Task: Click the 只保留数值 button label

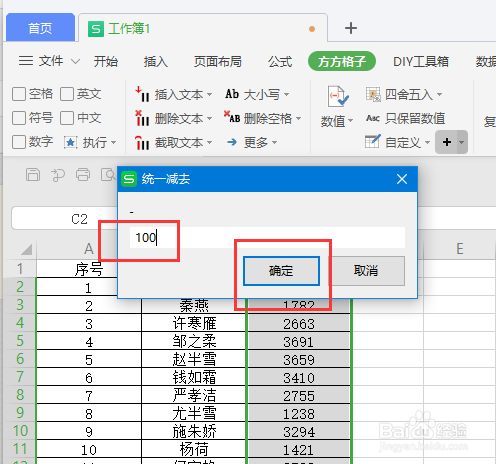Action: point(415,118)
